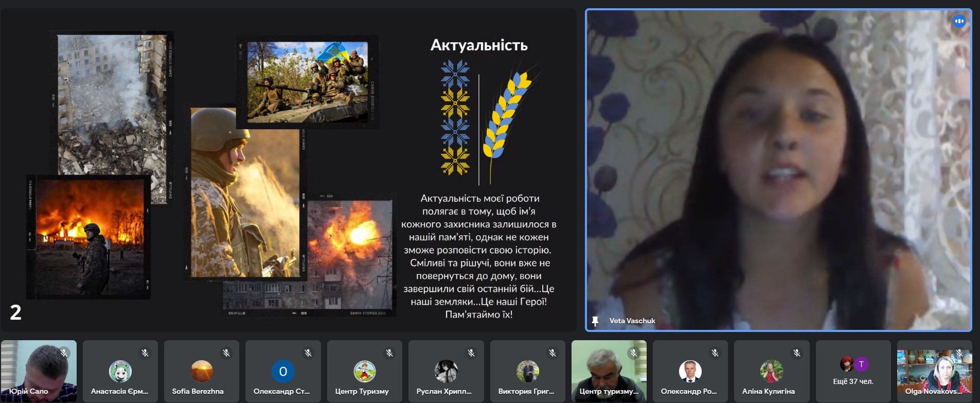Click the blue audio indicator on Veta's video
The width and height of the screenshot is (980, 403).
click(959, 22)
